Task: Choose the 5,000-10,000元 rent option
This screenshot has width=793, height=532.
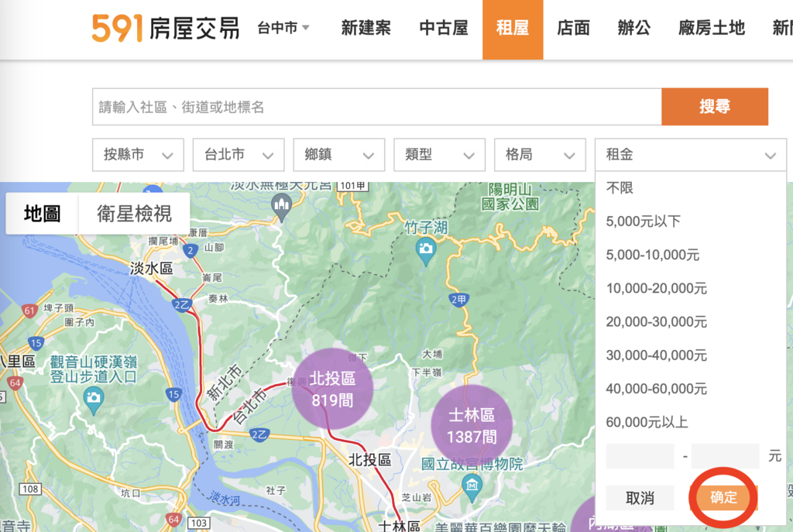Action: [x=652, y=255]
